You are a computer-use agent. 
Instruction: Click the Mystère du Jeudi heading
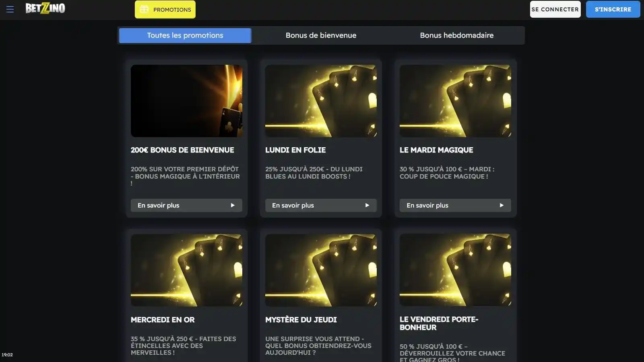301,320
